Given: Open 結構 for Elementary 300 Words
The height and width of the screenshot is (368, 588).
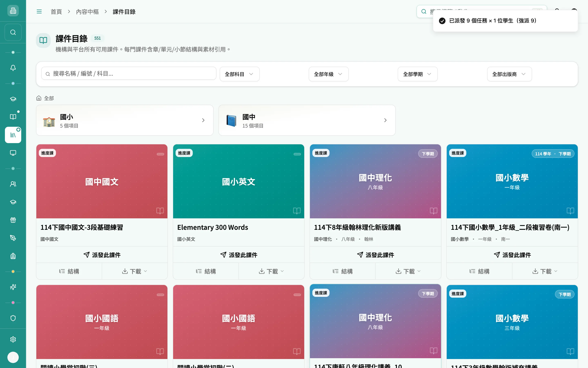Looking at the screenshot, I should tap(206, 271).
